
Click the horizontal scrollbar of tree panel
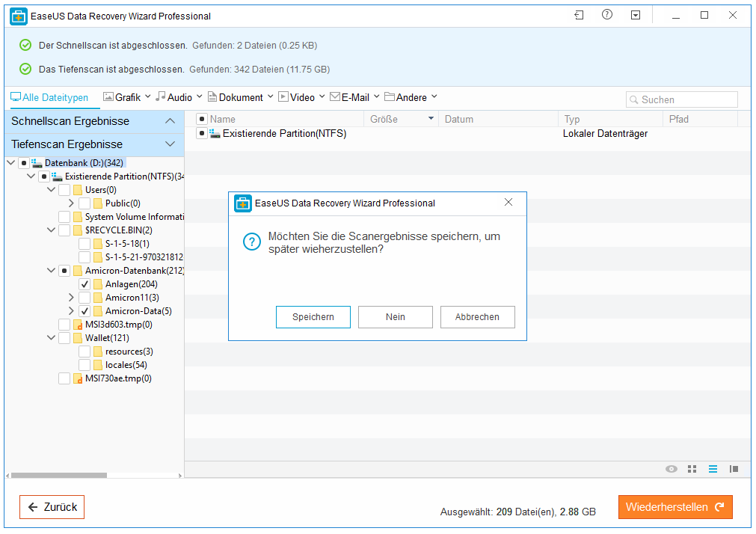pyautogui.click(x=59, y=476)
